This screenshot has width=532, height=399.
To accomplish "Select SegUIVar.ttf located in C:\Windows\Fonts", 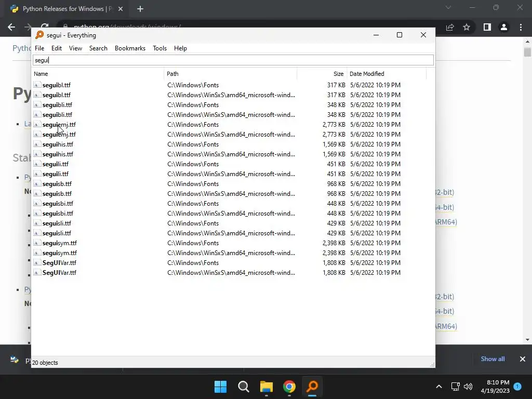I will tap(59, 262).
